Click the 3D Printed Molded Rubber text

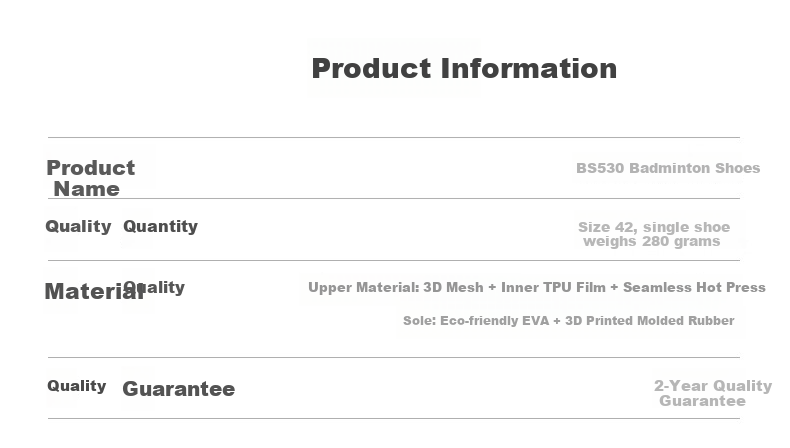click(649, 321)
